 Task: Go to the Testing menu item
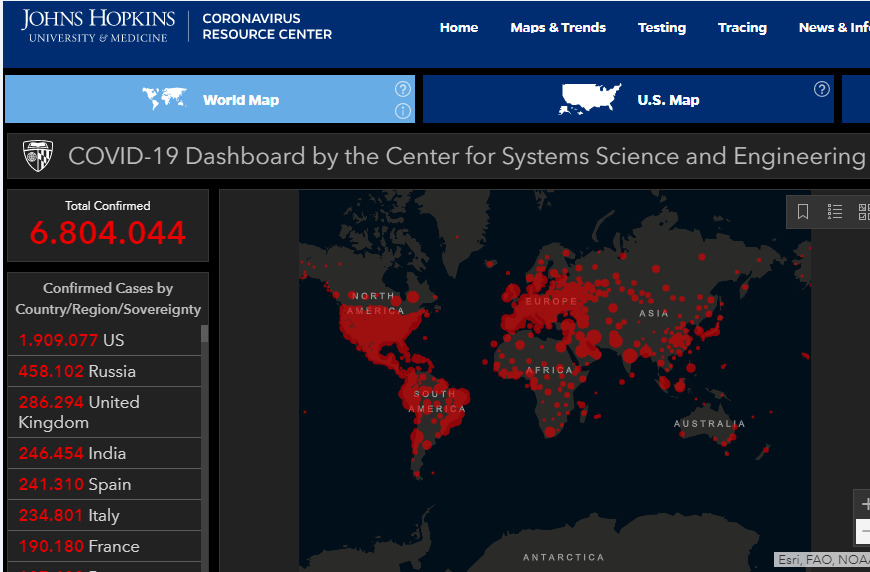click(662, 27)
